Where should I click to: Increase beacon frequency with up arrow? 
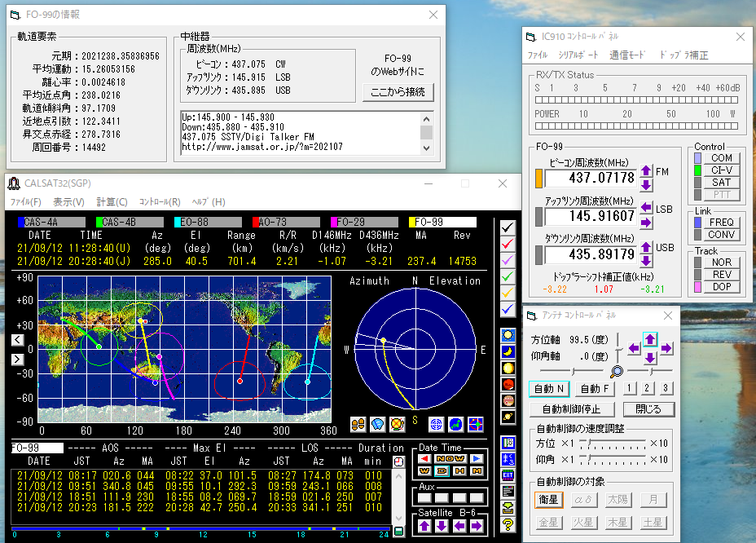tap(646, 171)
